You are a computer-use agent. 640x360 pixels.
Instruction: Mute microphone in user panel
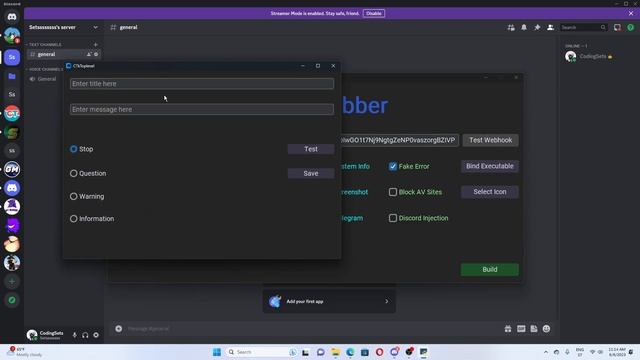coord(74,335)
